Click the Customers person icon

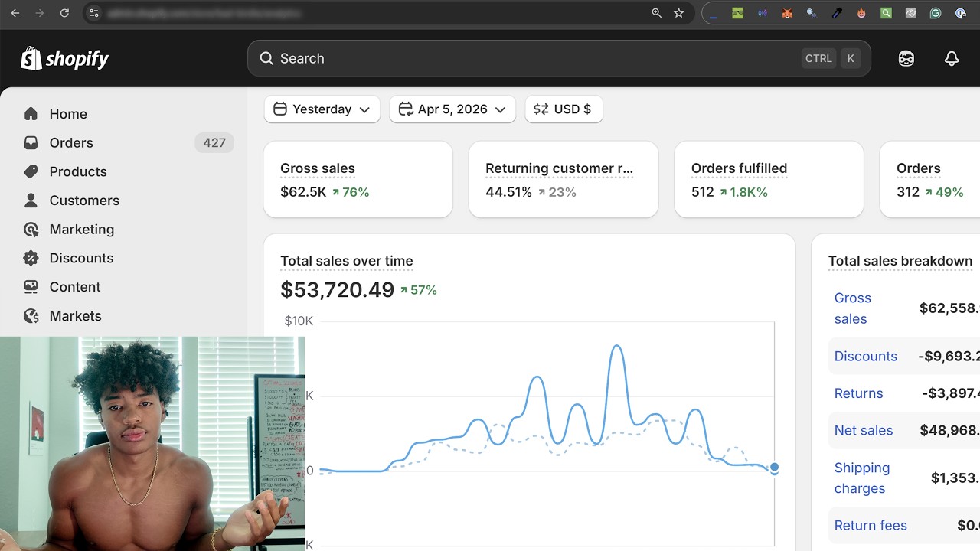coord(31,201)
